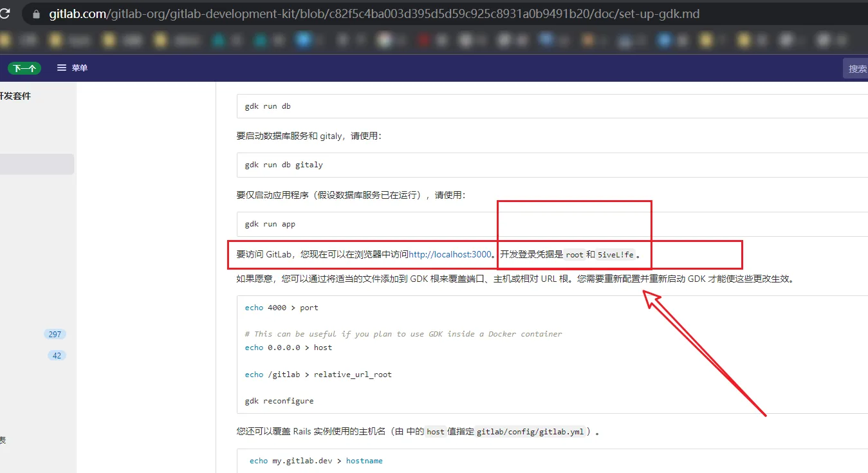868x473 pixels.
Task: Click the gitlab.com address bar URL
Action: [x=373, y=14]
